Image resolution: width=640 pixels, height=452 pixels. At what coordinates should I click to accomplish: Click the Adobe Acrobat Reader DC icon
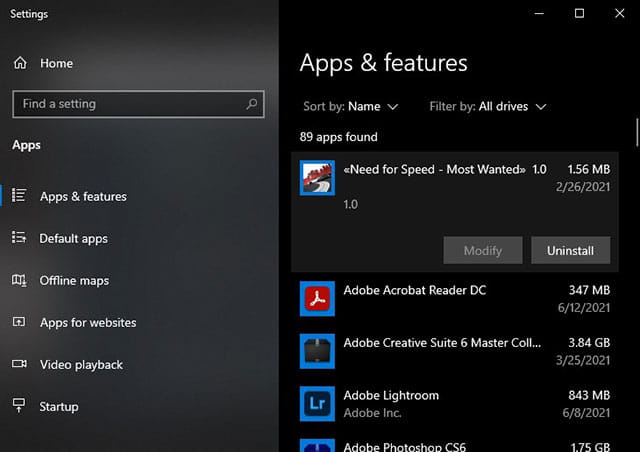[317, 298]
